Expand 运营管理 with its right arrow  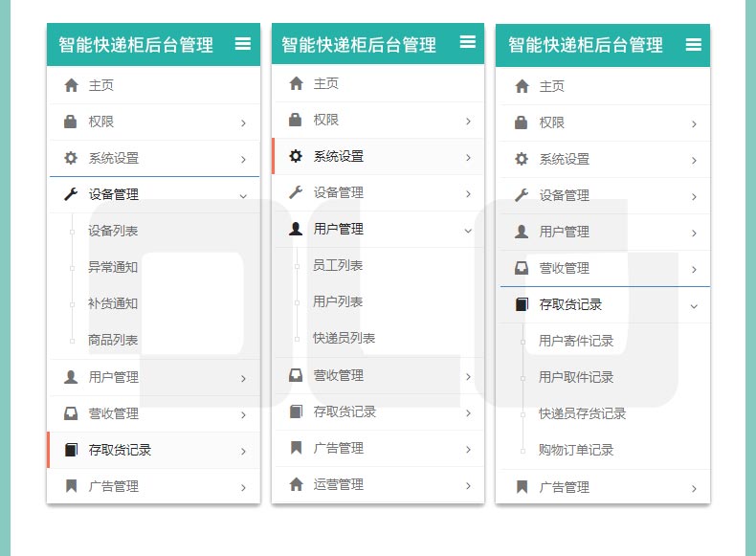point(468,485)
